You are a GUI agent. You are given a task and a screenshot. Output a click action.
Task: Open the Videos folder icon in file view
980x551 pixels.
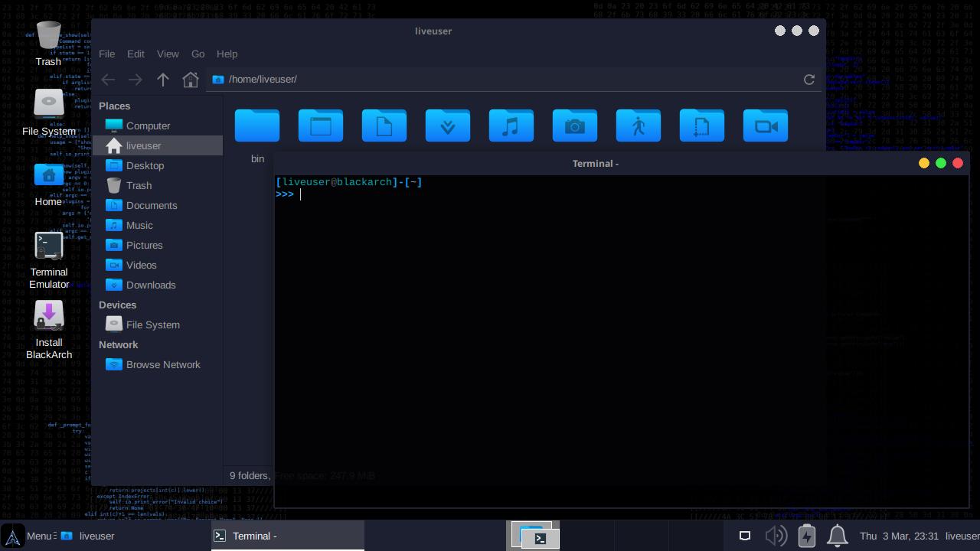click(766, 126)
